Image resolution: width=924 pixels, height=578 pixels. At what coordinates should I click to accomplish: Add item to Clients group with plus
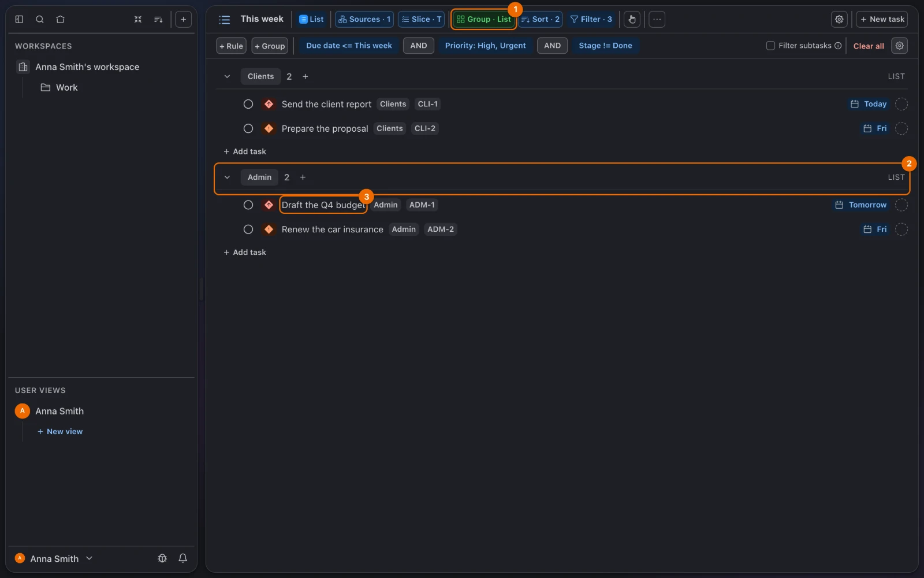(x=305, y=76)
